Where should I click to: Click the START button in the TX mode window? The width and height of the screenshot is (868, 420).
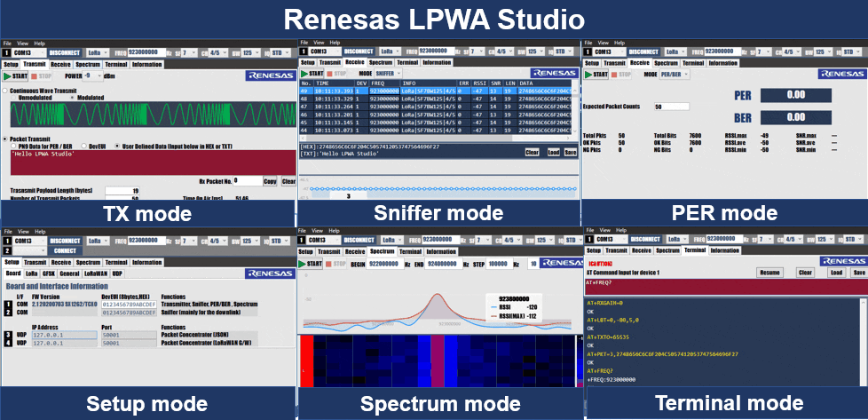tap(14, 75)
